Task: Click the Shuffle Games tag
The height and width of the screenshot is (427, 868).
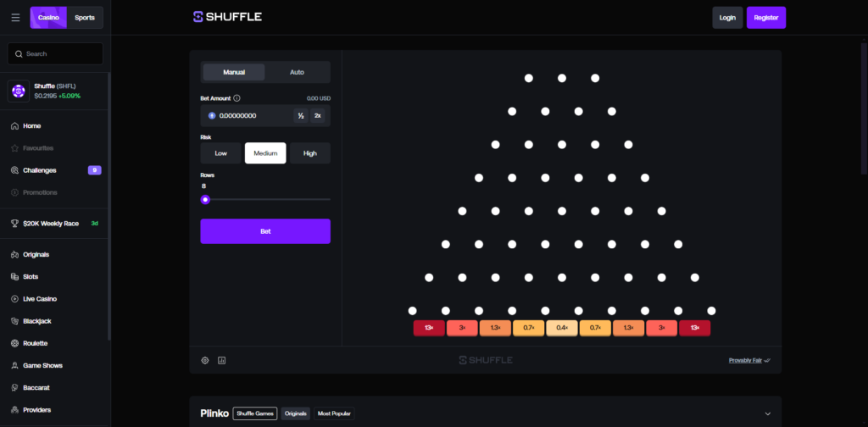Action: point(254,413)
